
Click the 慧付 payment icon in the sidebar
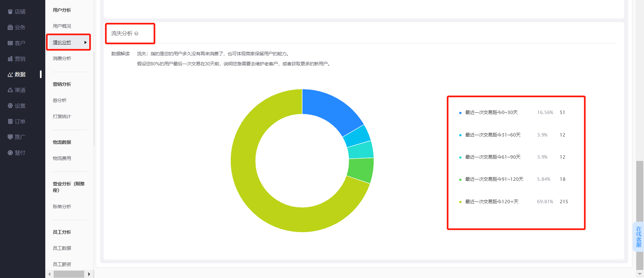pyautogui.click(x=10, y=153)
